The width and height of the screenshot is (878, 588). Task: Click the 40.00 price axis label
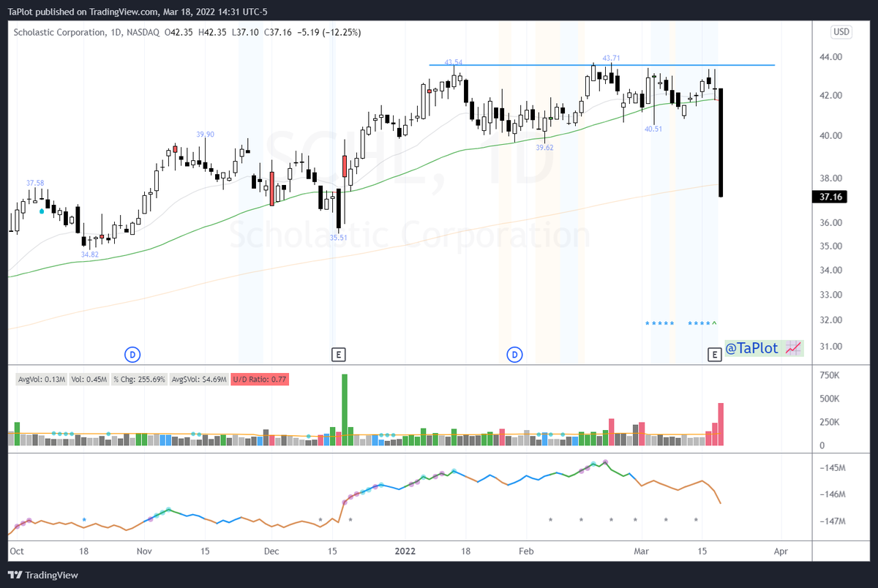[830, 135]
